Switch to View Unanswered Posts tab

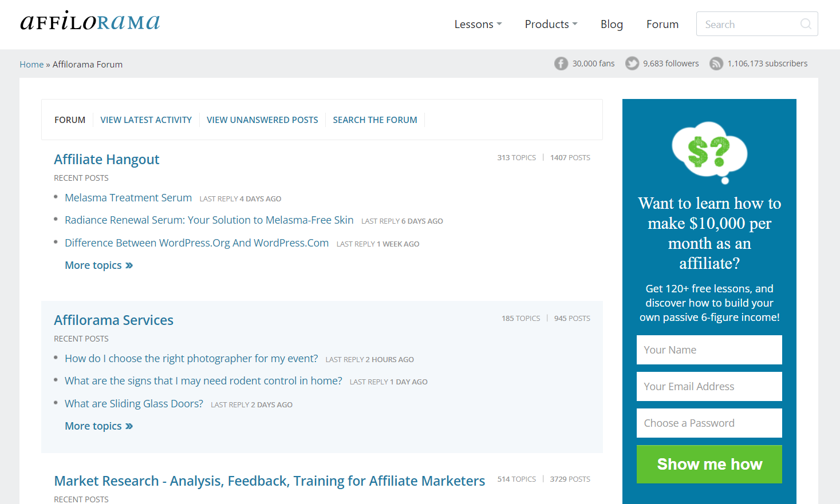(x=262, y=120)
